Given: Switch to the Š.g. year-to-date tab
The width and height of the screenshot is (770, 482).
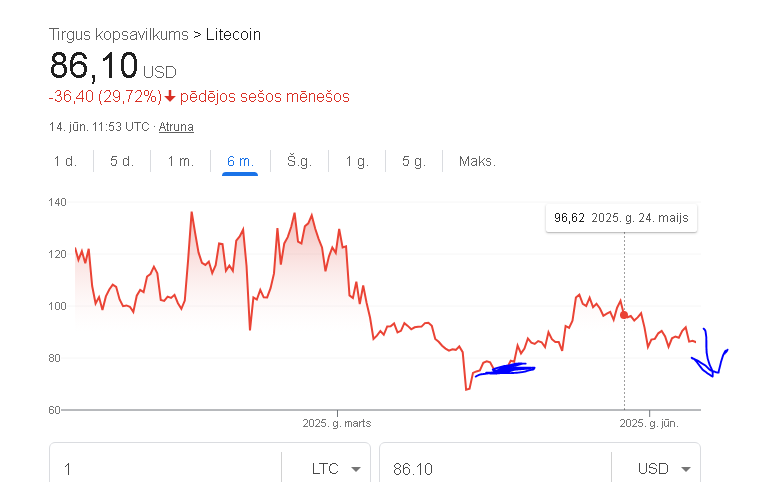Looking at the screenshot, I should (299, 161).
